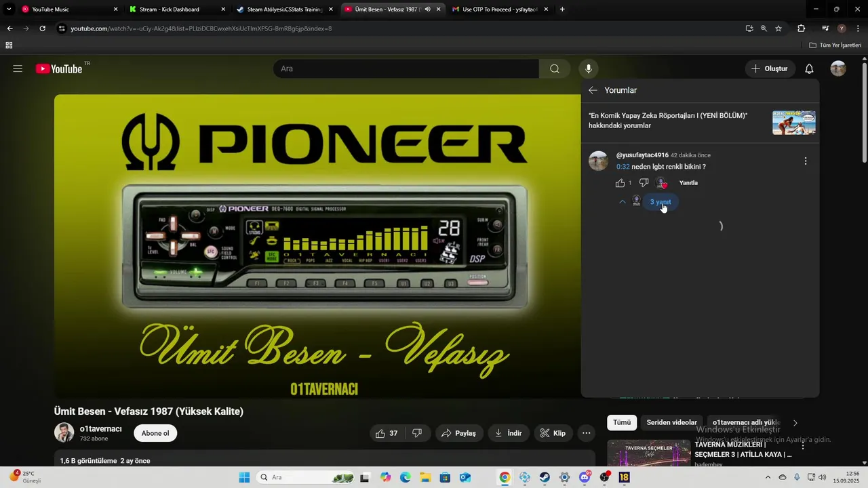Viewport: 868px width, 488px height.
Task: Reload the current page
Action: point(42,28)
